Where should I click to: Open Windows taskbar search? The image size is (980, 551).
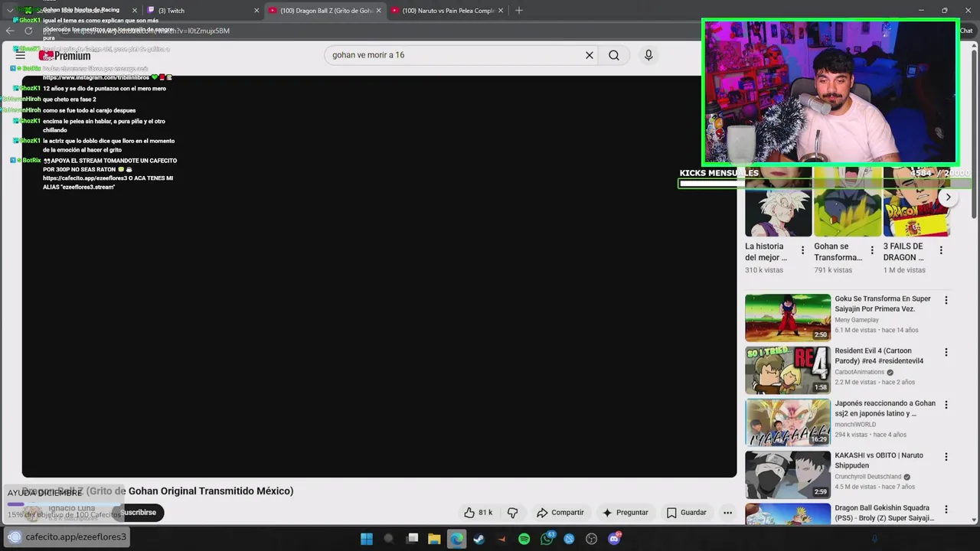[389, 539]
